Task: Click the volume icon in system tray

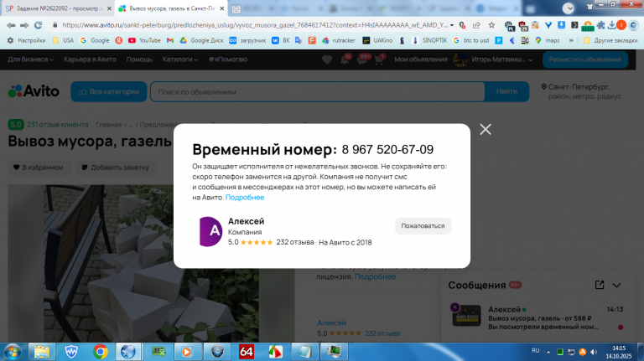Action: click(594, 352)
